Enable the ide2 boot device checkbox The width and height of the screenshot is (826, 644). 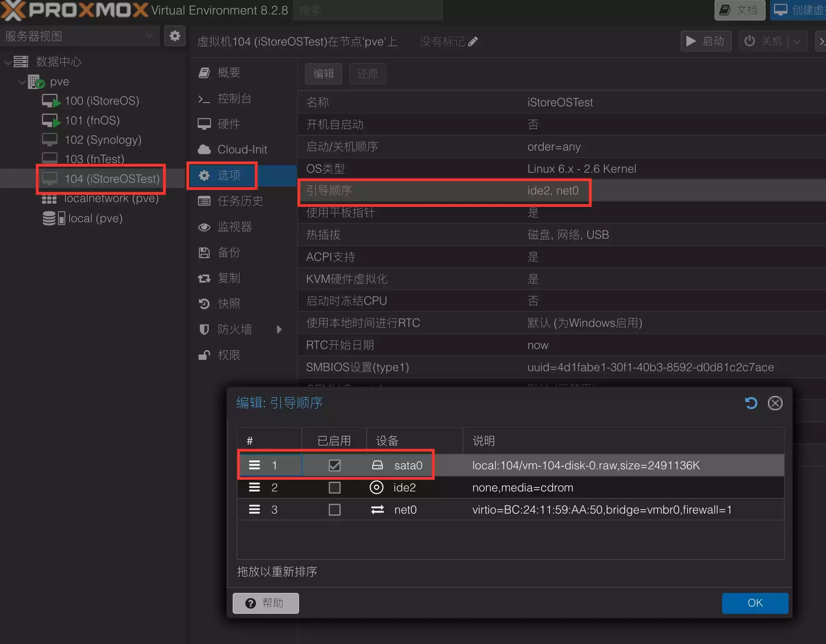(x=335, y=487)
